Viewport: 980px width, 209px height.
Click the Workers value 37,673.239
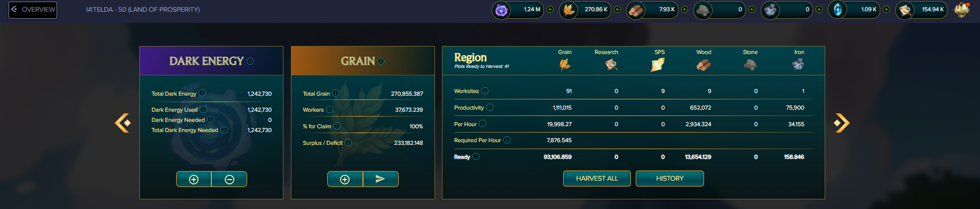(409, 110)
